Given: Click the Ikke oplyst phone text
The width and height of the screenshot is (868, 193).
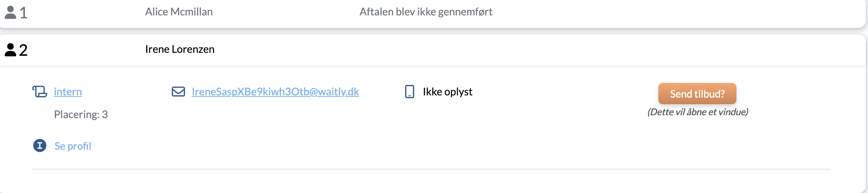Looking at the screenshot, I should coord(448,92).
